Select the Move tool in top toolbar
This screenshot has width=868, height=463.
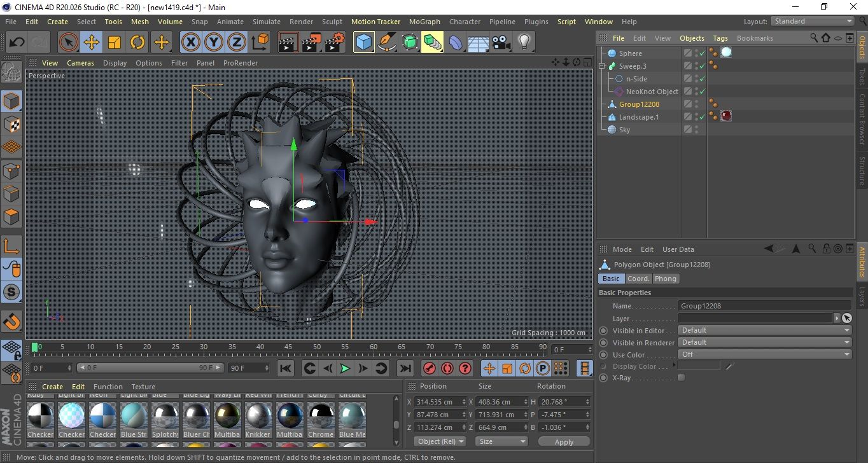pyautogui.click(x=92, y=43)
